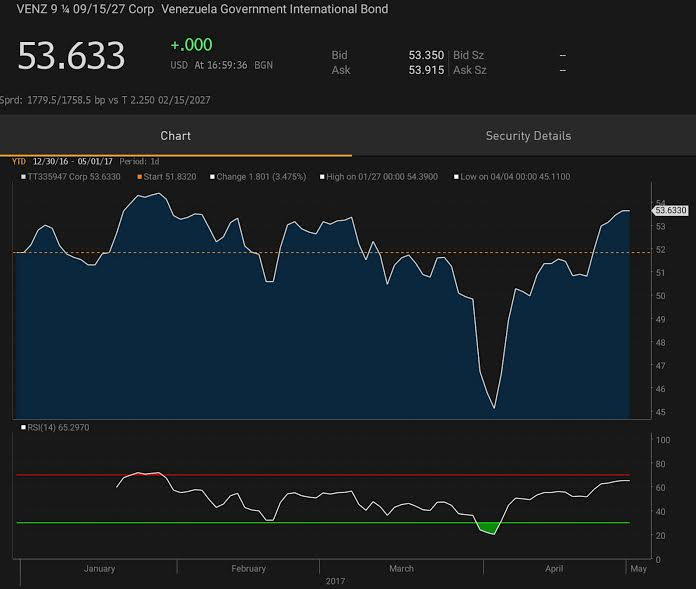Click the 45 label on price axis
This screenshot has width=696, height=589.
(x=660, y=412)
